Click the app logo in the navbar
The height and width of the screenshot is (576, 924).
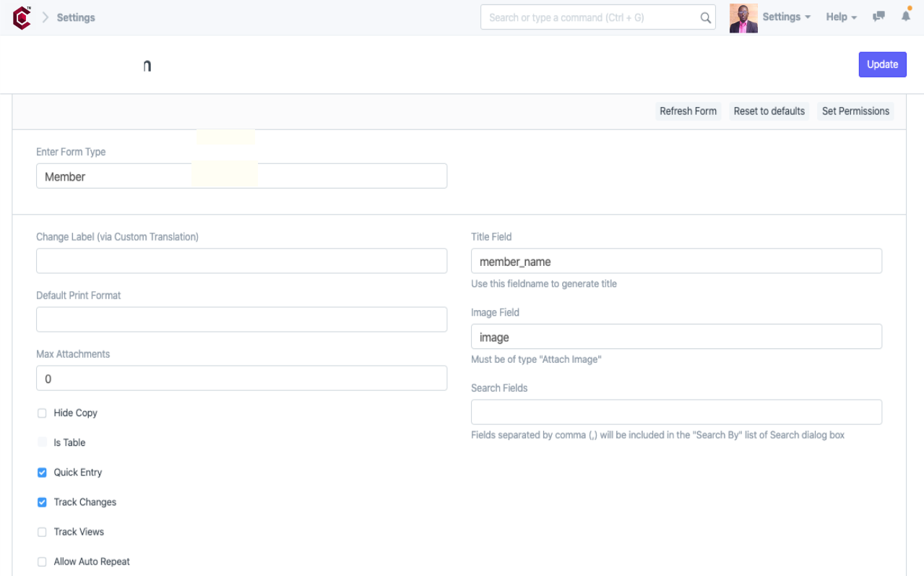tap(20, 17)
